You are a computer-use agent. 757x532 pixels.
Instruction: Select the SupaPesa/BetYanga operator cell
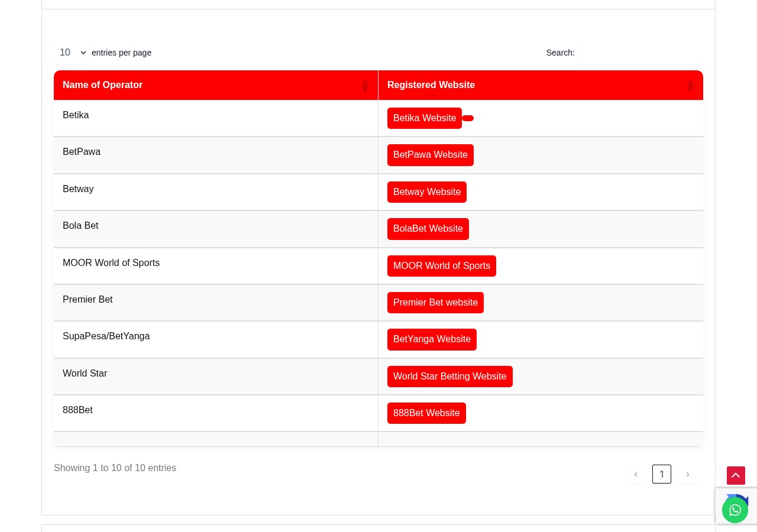[216, 340]
